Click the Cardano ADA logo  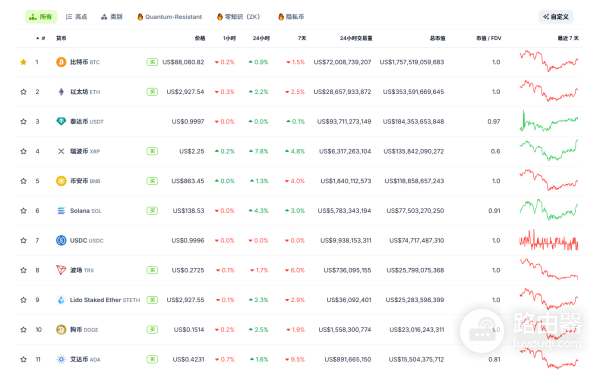[x=61, y=360]
